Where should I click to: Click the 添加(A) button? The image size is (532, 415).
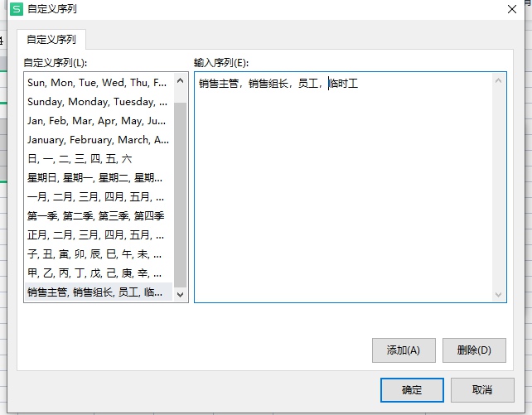[x=404, y=350]
